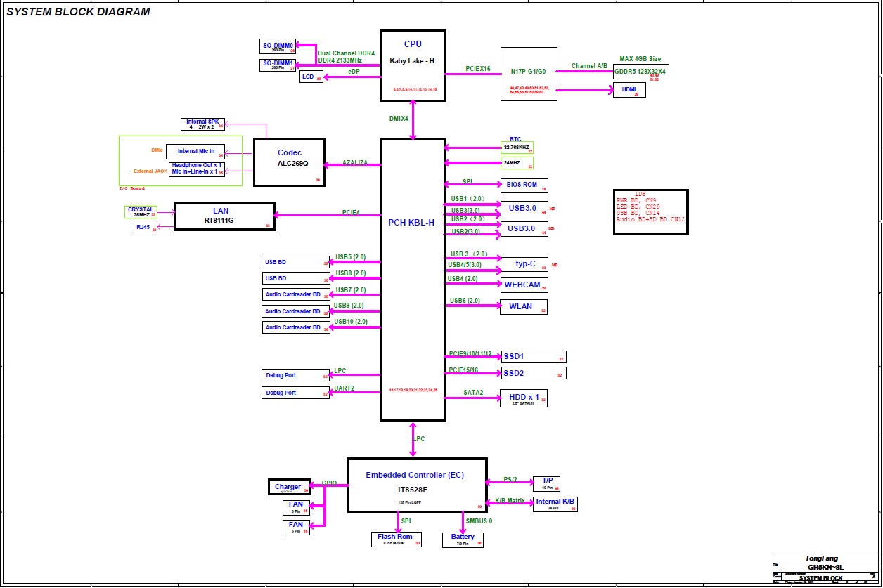Select the CPU Kaby Lake - H block

(413, 65)
